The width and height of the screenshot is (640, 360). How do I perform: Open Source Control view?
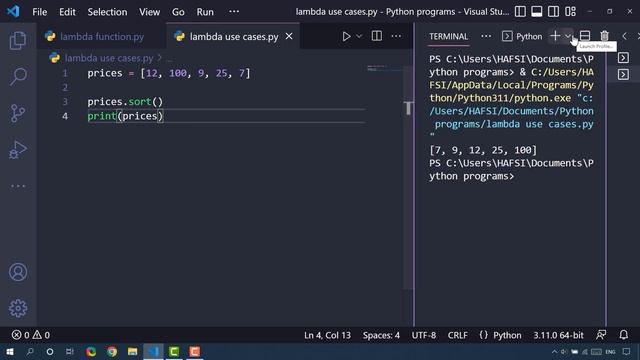tap(18, 113)
